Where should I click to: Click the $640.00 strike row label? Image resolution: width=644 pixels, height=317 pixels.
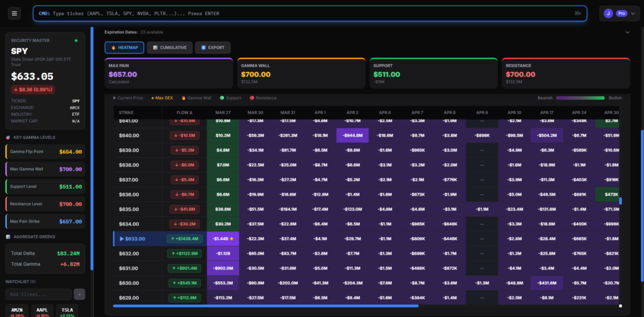pyautogui.click(x=128, y=135)
